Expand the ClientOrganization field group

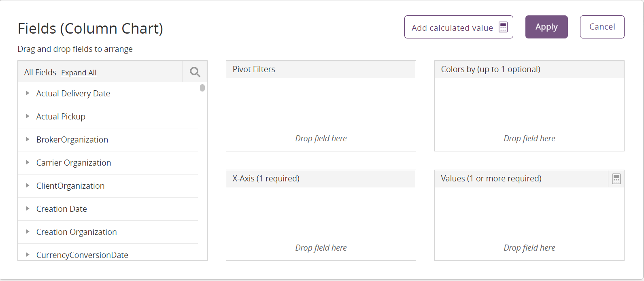coord(28,185)
